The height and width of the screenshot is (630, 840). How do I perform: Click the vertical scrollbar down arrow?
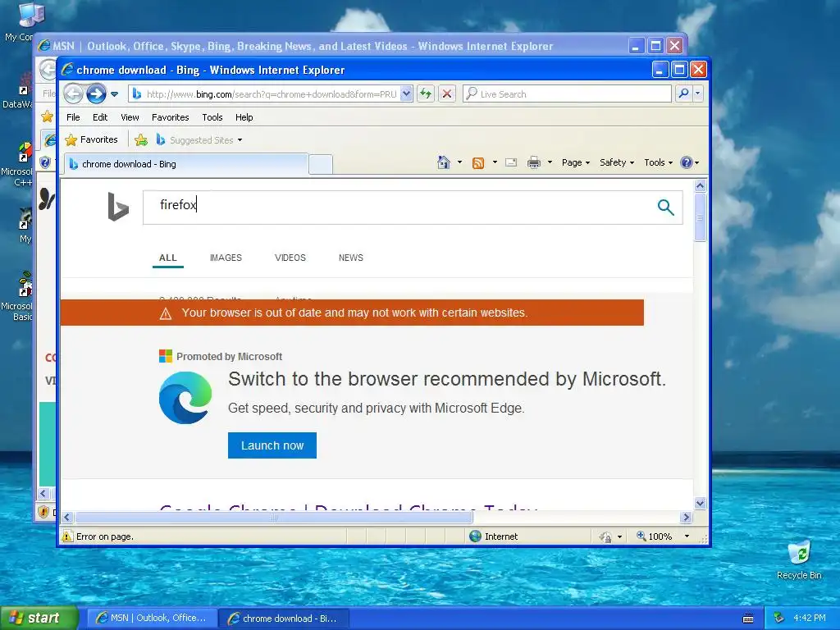tap(701, 503)
